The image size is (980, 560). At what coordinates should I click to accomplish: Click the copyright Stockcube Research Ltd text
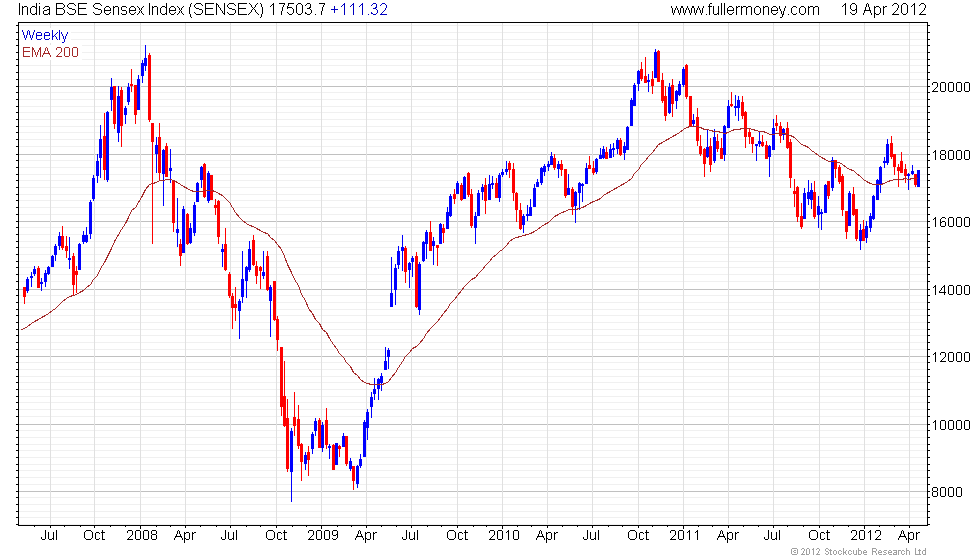(x=859, y=552)
